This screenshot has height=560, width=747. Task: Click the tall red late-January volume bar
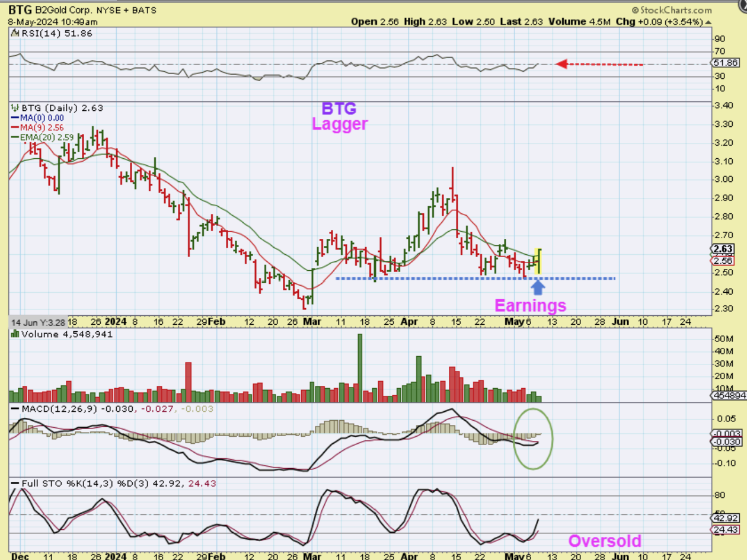click(189, 383)
